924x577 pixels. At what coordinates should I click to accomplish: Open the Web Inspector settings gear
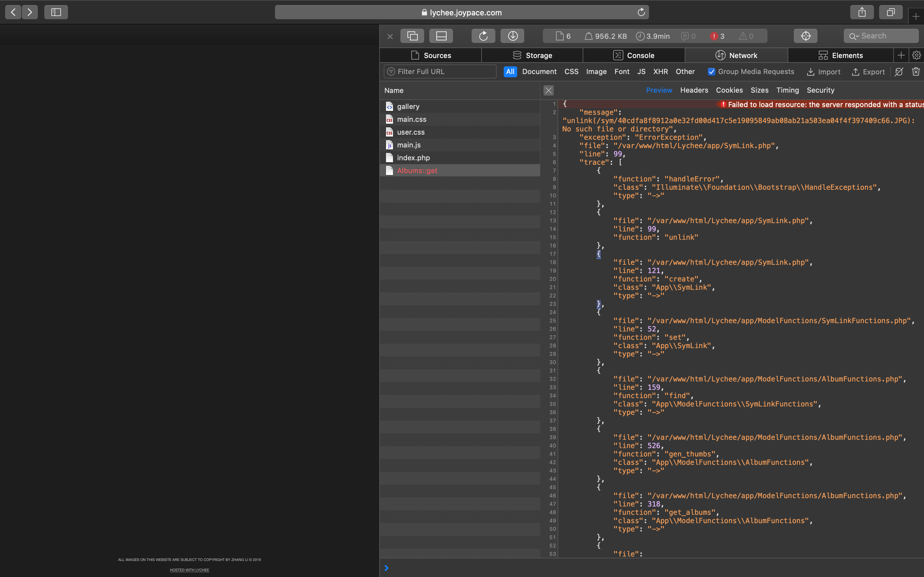point(916,55)
